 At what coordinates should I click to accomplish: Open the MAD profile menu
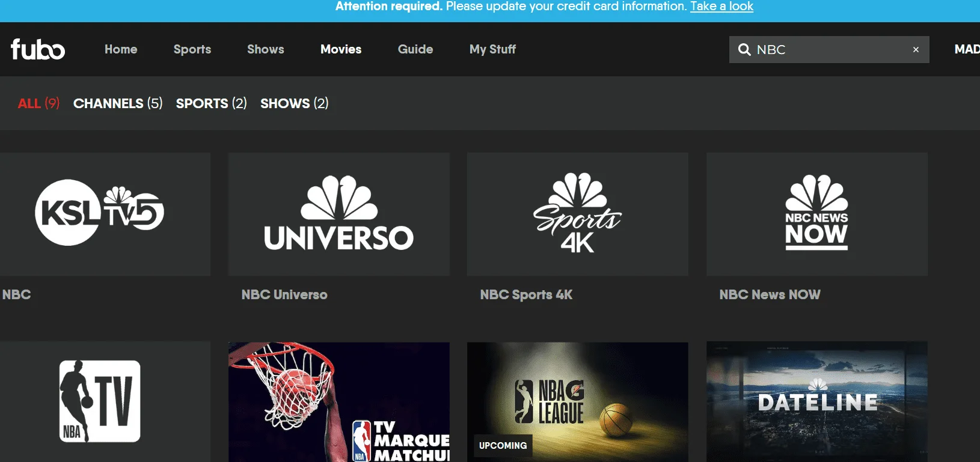coord(967,49)
